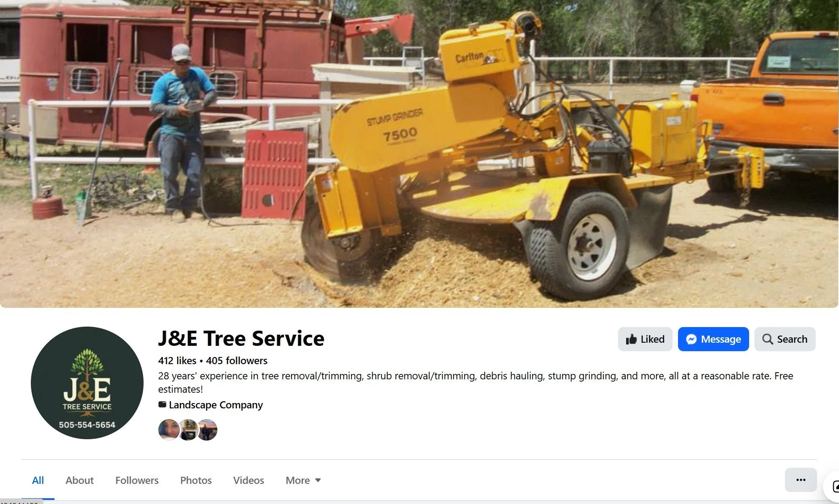View the stump grinder cover photo
839x504 pixels.
tap(419, 154)
